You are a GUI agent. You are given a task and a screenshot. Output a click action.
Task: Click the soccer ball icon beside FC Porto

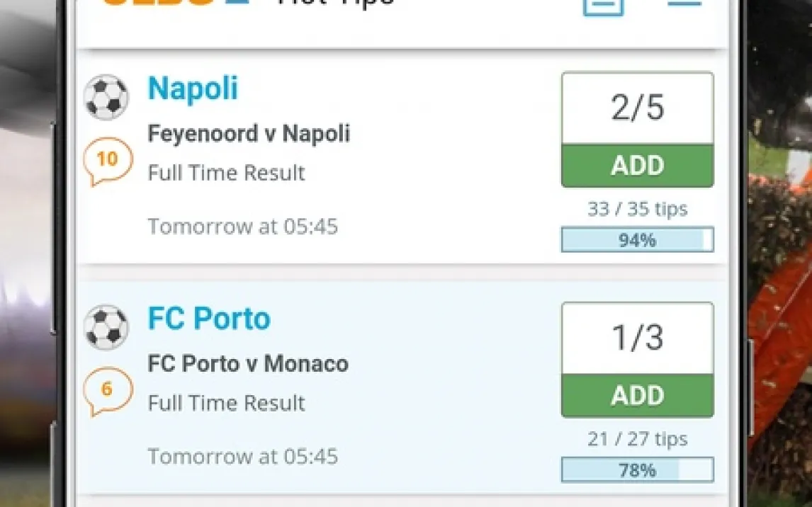(x=107, y=328)
